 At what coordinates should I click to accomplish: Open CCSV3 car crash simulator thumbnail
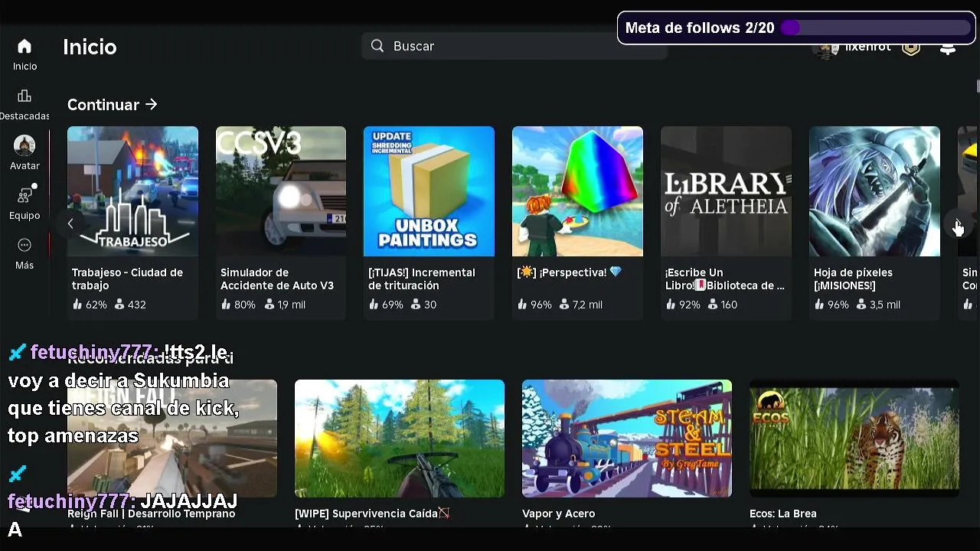pos(281,191)
